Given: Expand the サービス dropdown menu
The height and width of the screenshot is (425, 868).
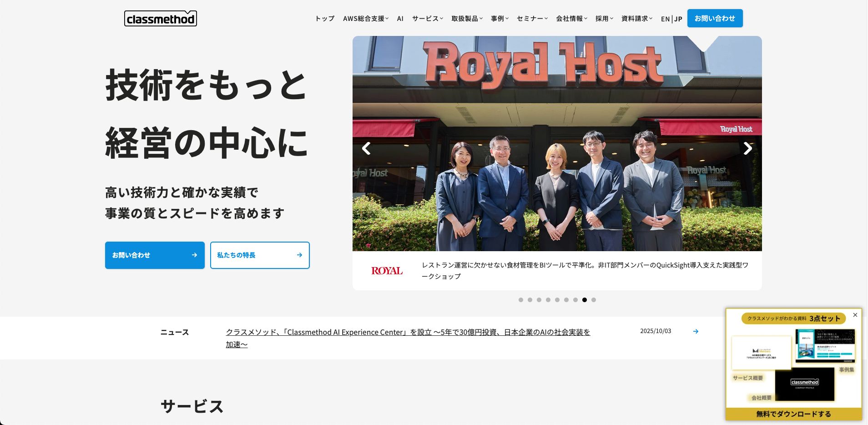Looking at the screenshot, I should point(427,19).
